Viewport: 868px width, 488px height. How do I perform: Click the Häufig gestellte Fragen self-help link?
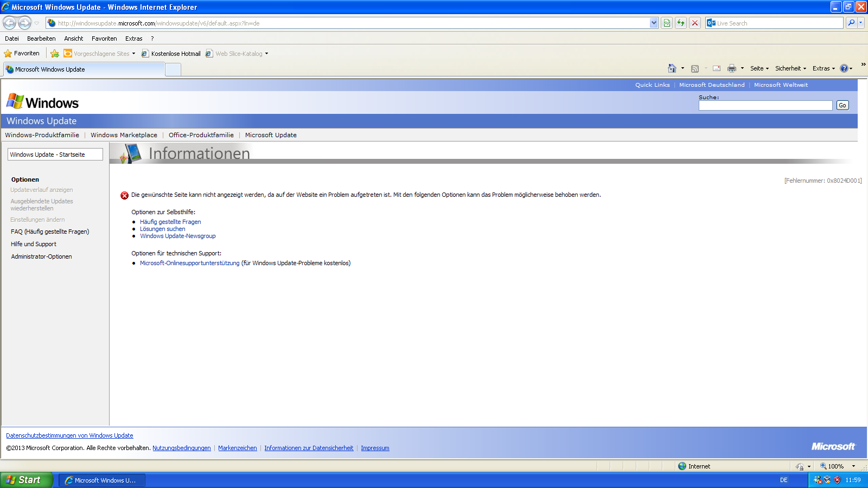[170, 222]
